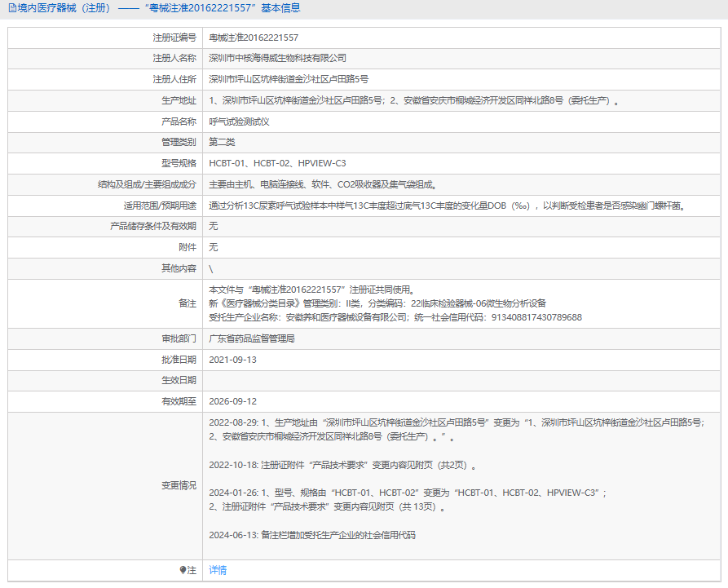Click the 产品储存条件及有效期 label

[153, 226]
